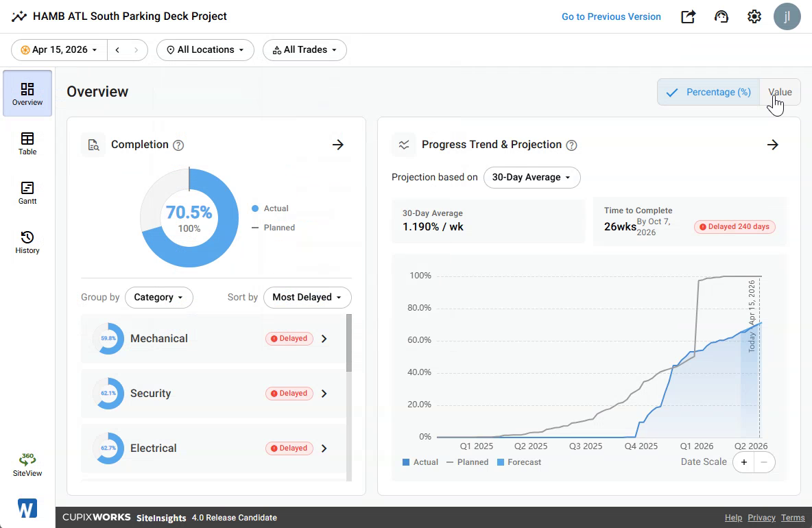Open the History view icon

click(27, 237)
